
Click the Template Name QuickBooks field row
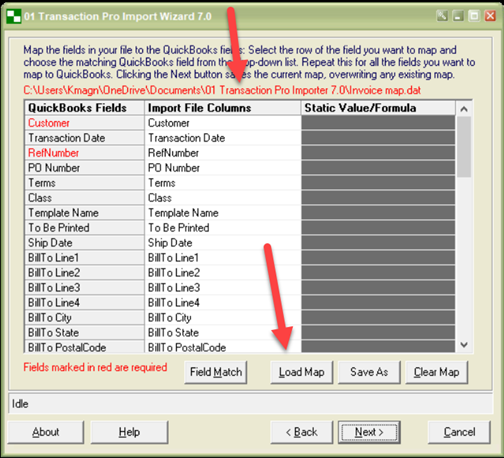(84, 213)
